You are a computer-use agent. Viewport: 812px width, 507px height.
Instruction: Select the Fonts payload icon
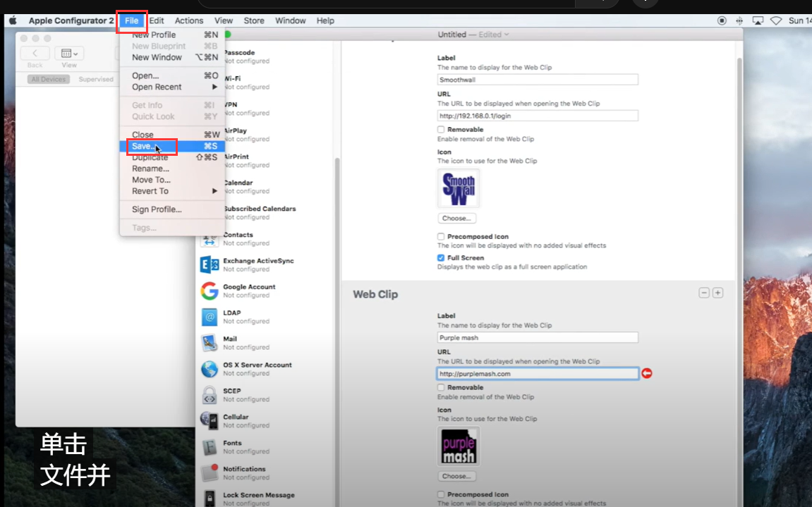(210, 447)
